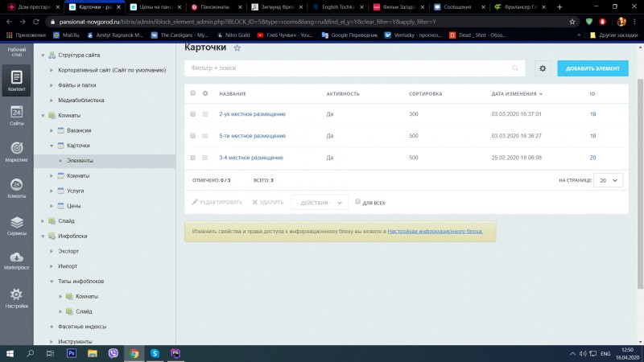Screen dimensions: 644x362
Task: Open the На странице 20 dropdown
Action: tap(608, 180)
